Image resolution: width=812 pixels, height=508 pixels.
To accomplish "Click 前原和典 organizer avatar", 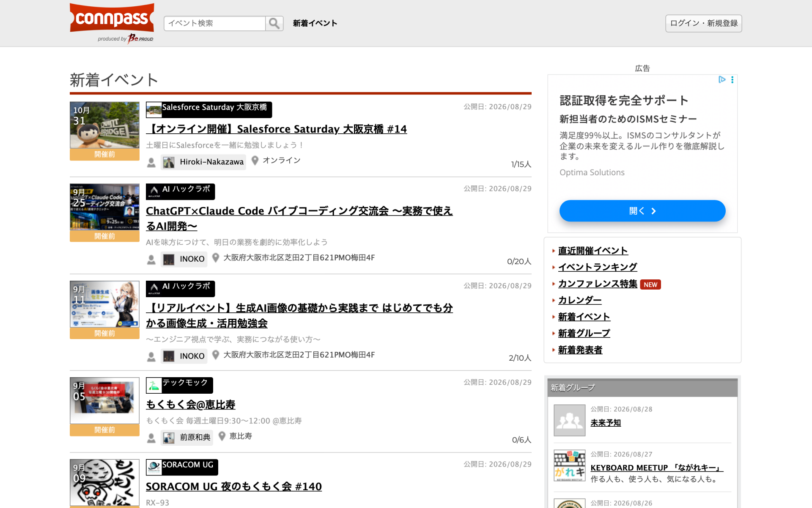I will pyautogui.click(x=169, y=438).
